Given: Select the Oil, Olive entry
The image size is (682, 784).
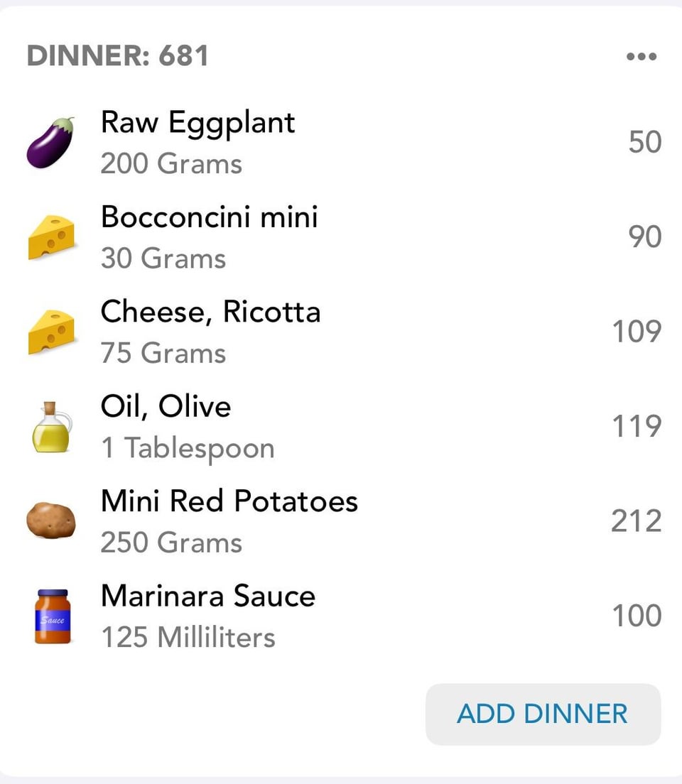Looking at the screenshot, I should (x=341, y=427).
